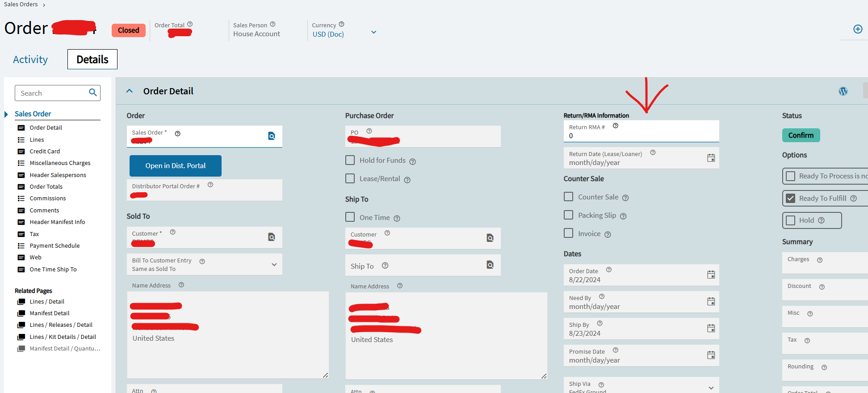Expand Bill To Customer Entry dropdown
The image size is (868, 393).
274,265
